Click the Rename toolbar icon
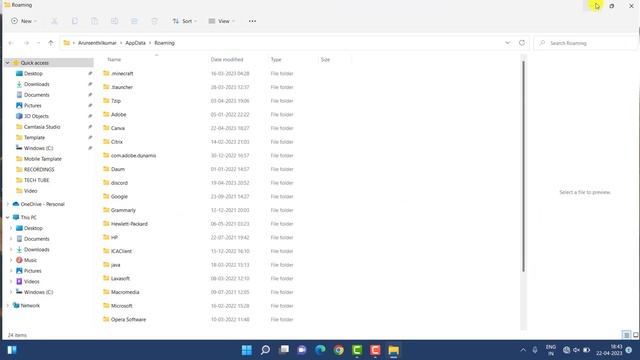Viewport: 640px width, 360px height. [114, 21]
